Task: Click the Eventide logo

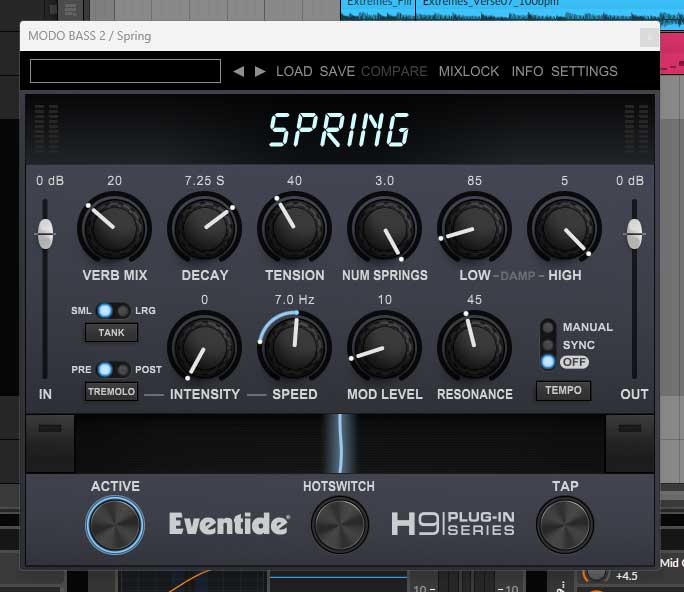Action: pos(229,524)
